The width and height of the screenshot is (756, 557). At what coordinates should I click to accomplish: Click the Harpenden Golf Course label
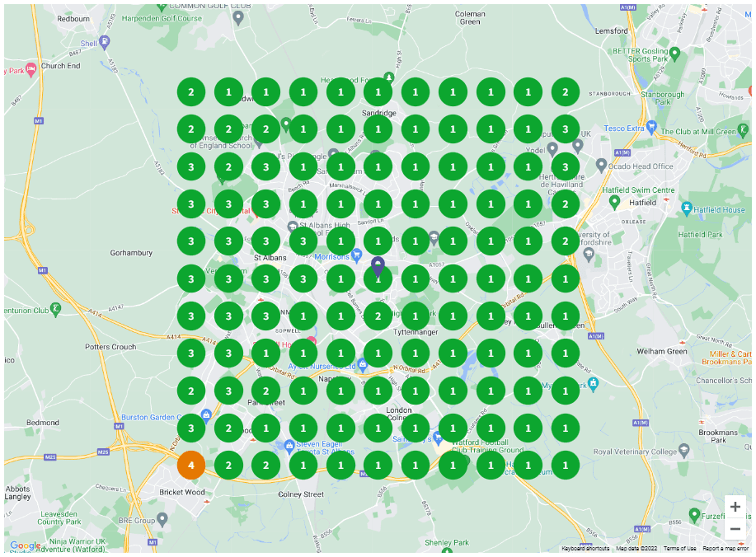pos(162,18)
